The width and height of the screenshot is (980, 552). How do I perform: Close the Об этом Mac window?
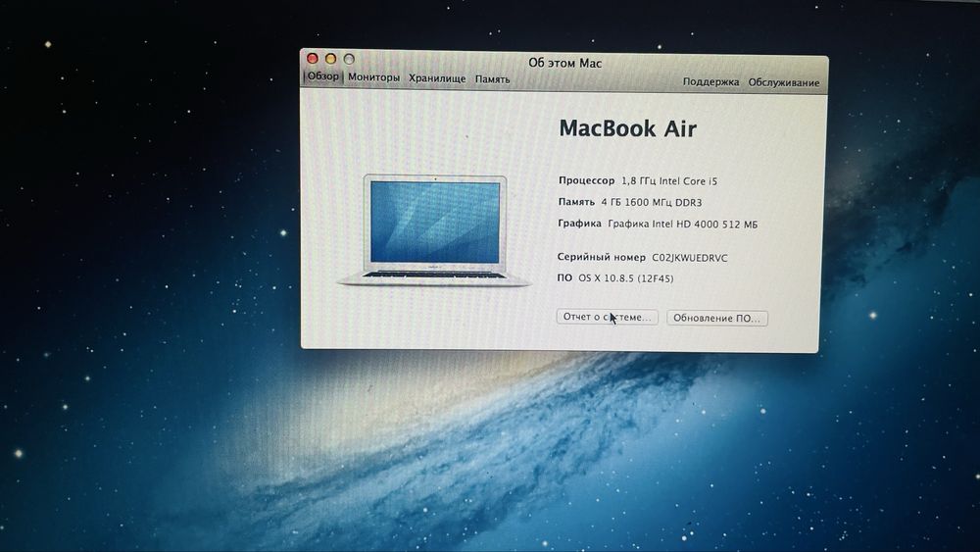[312, 58]
